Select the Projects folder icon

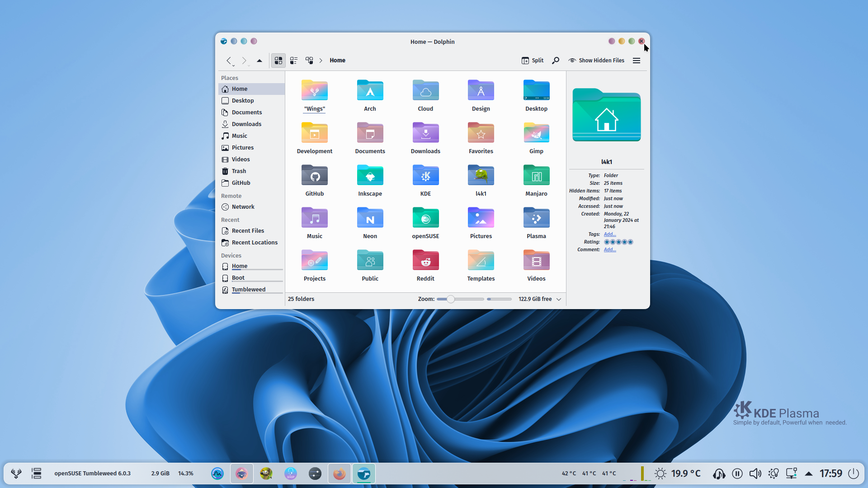click(x=315, y=260)
